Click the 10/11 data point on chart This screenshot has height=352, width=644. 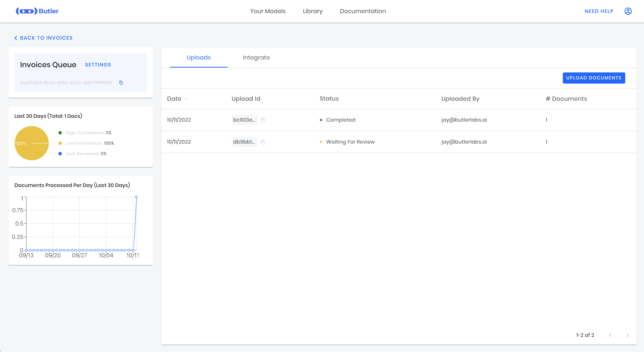(137, 197)
